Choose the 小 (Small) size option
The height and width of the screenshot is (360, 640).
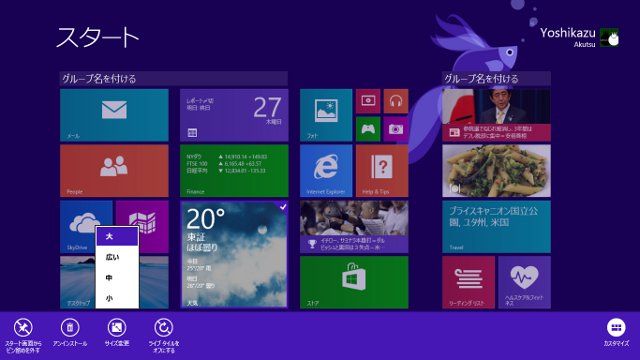(117, 298)
